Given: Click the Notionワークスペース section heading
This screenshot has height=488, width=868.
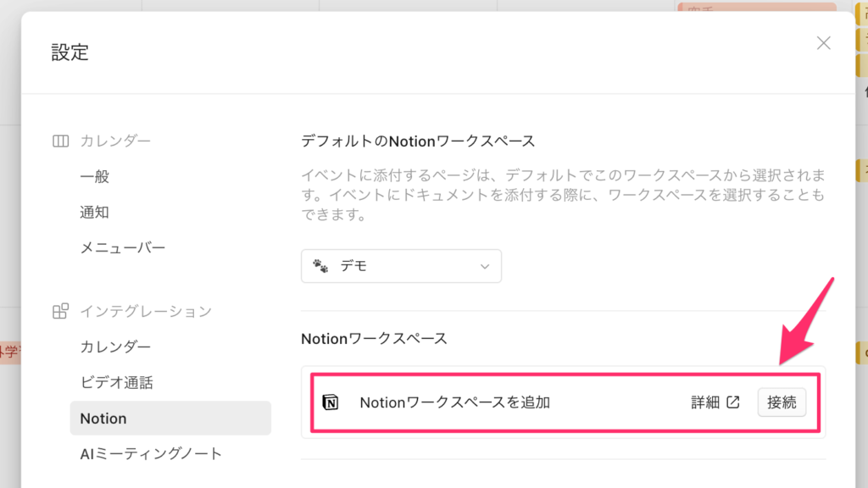Looking at the screenshot, I should point(374,339).
